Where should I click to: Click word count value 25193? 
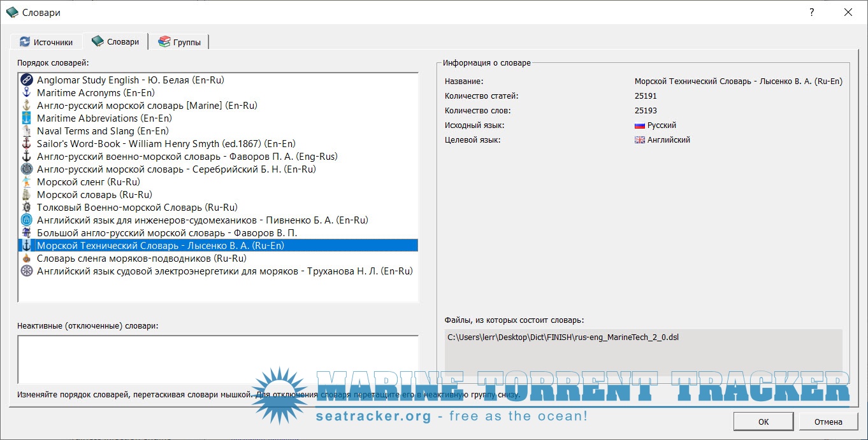click(x=646, y=111)
